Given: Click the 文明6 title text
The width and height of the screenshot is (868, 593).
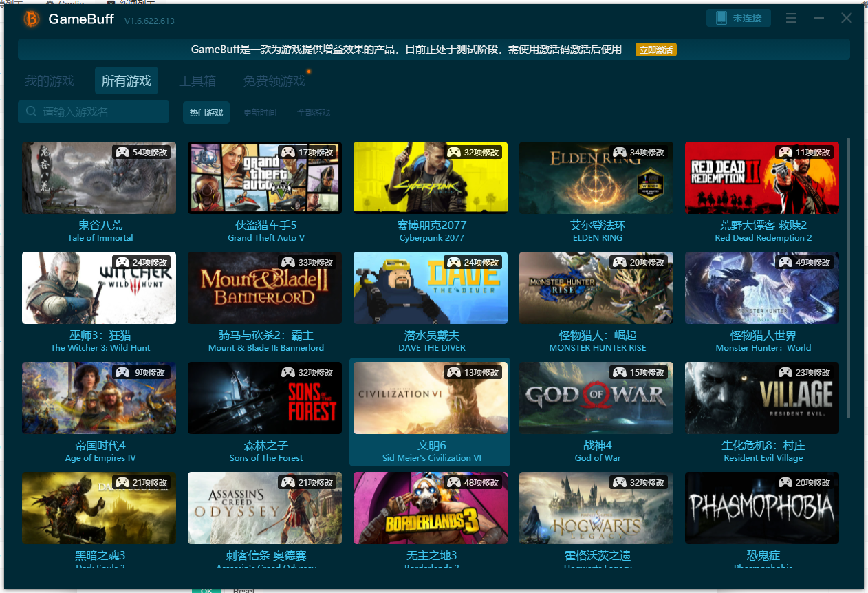Looking at the screenshot, I should click(x=432, y=446).
